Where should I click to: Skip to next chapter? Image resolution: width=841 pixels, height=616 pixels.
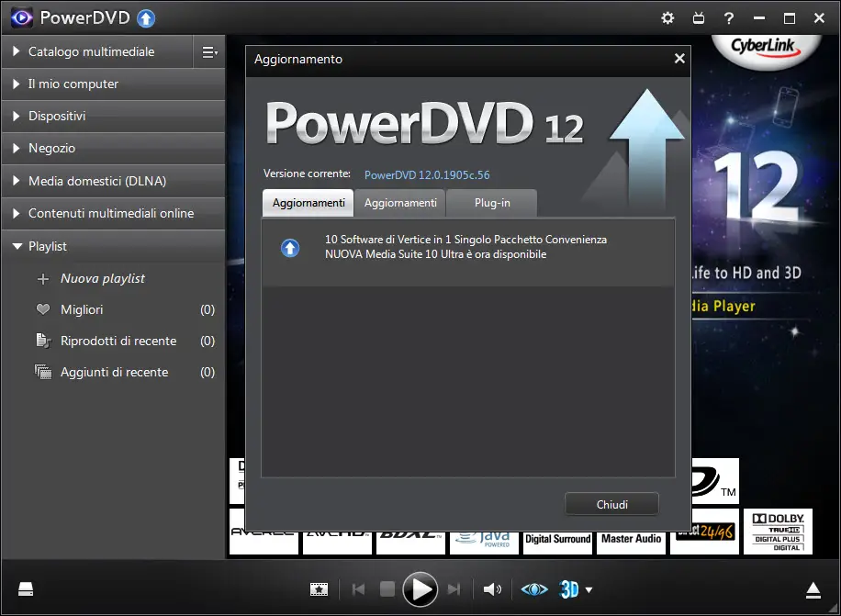(x=454, y=589)
